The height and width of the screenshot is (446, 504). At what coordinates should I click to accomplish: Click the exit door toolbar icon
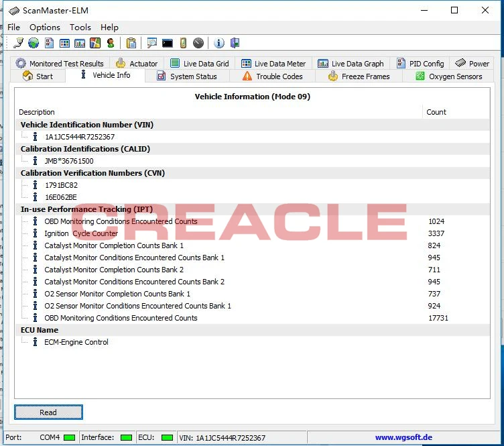235,43
